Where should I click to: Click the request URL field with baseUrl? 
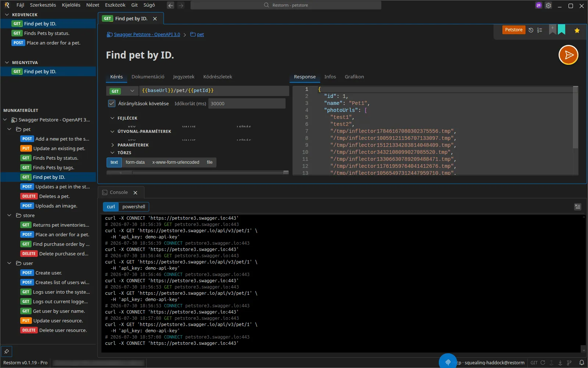click(214, 91)
